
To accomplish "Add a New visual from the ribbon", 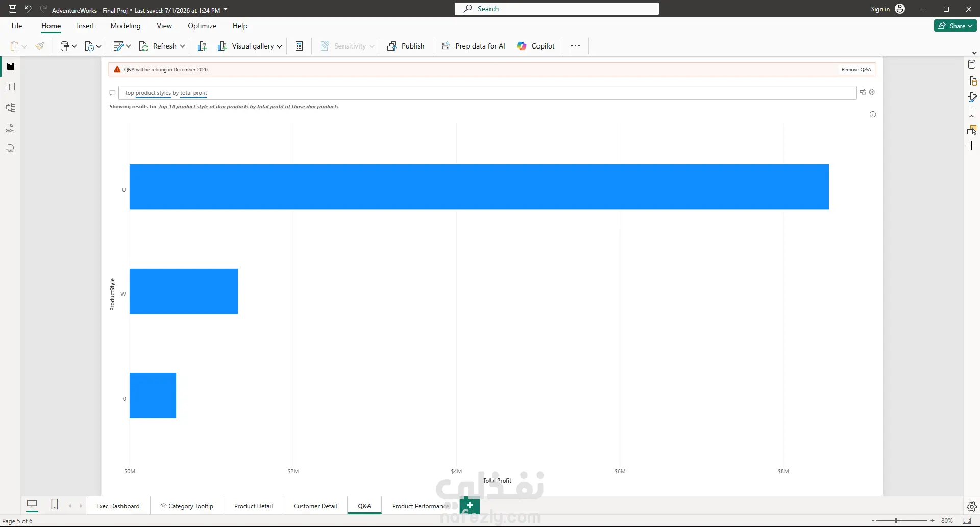I will tap(202, 46).
